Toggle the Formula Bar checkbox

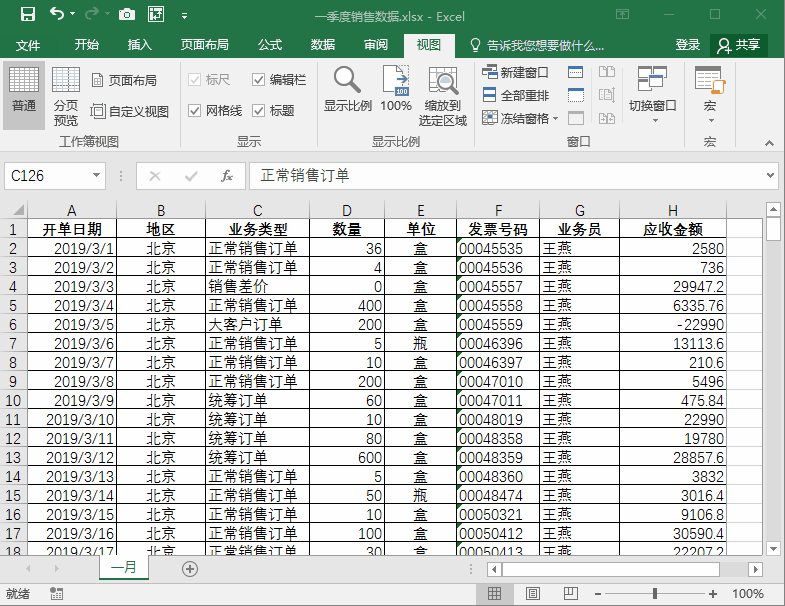coord(259,80)
